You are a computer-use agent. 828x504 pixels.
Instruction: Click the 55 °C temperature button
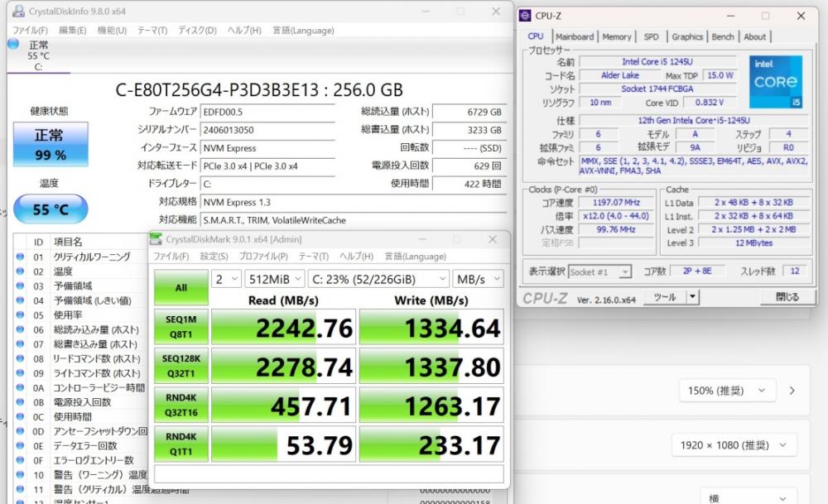[x=51, y=209]
